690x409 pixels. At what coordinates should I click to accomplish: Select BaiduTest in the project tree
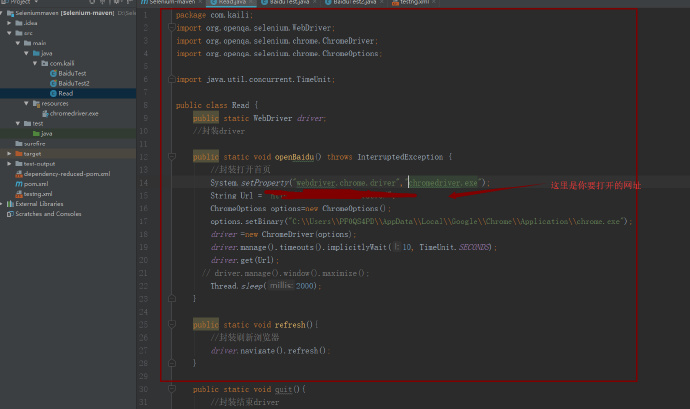(x=72, y=74)
